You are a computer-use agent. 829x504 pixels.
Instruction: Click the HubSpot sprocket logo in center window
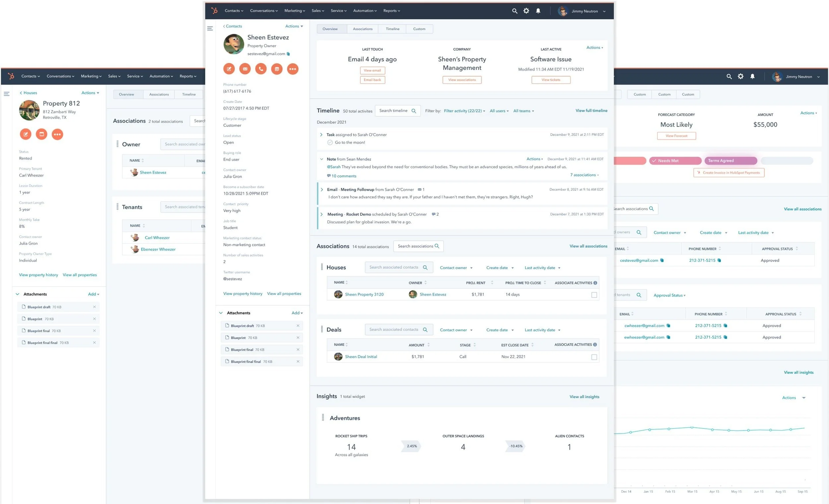pyautogui.click(x=214, y=11)
